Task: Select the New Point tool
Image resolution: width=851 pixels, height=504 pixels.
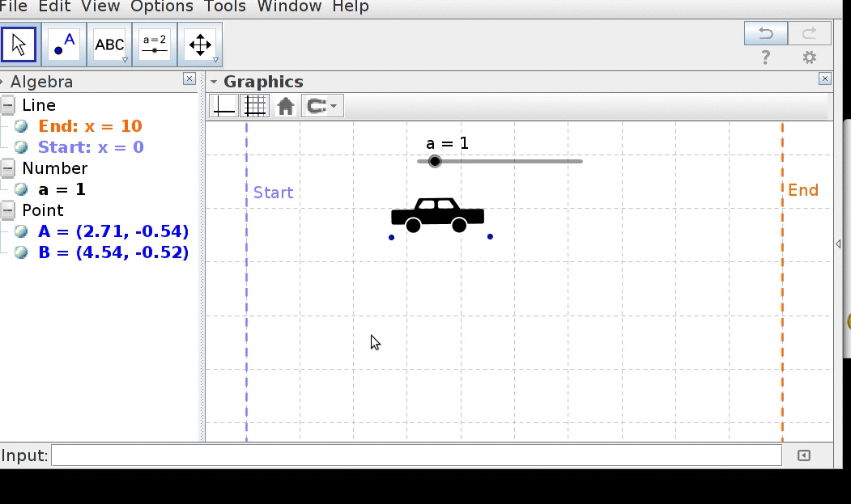Action: click(x=64, y=45)
